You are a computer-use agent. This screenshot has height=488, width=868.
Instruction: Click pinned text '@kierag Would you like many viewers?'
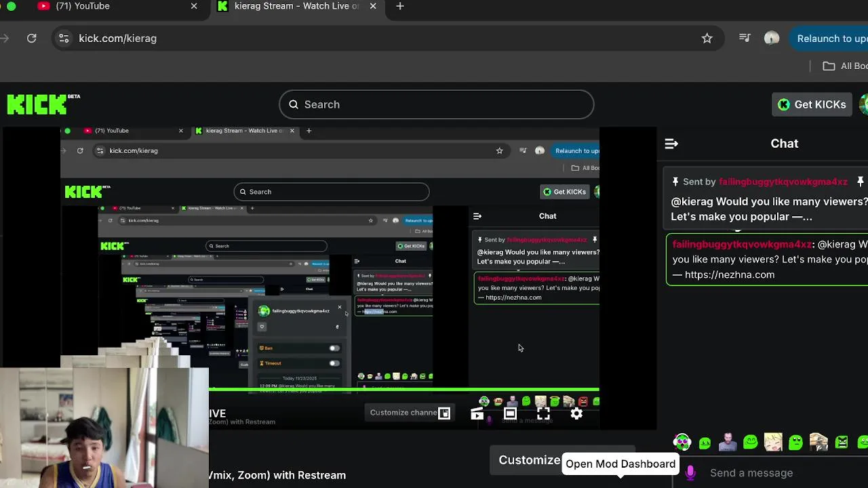(x=769, y=202)
